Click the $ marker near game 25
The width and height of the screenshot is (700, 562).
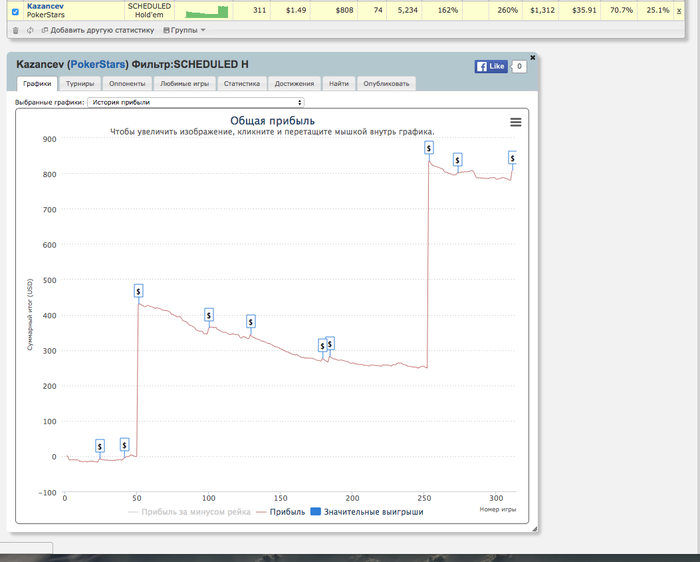100,446
